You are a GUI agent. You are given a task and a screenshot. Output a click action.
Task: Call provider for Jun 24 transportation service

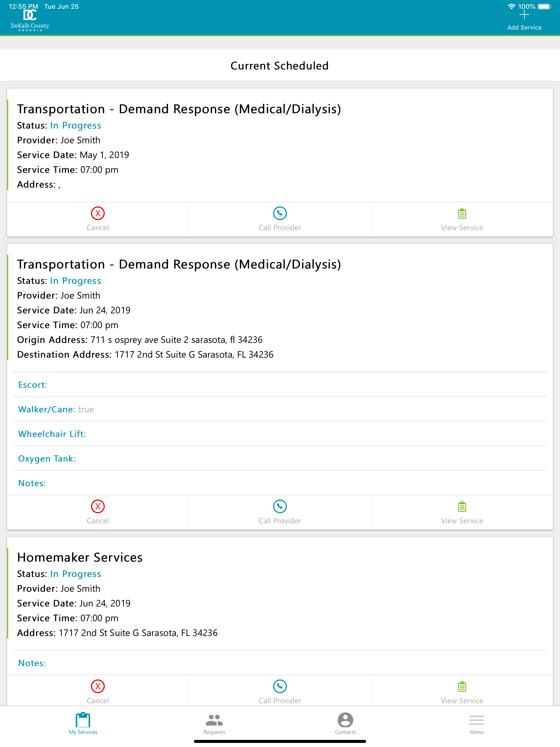pos(280,512)
